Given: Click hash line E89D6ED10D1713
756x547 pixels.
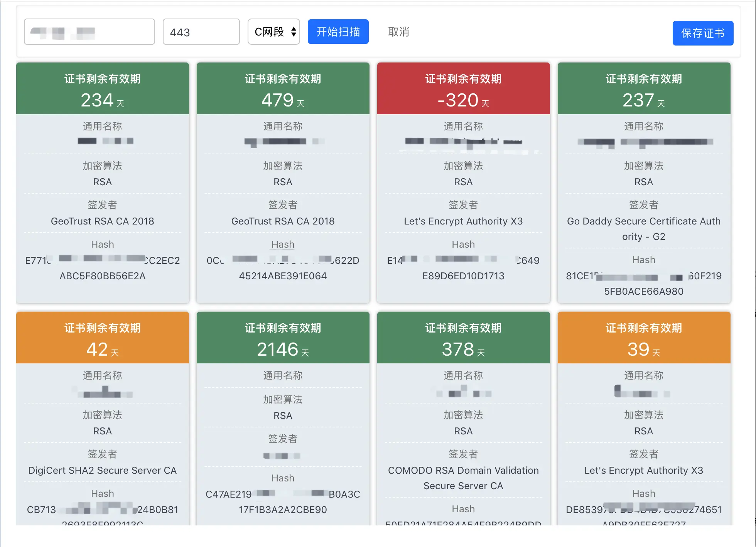Looking at the screenshot, I should tap(463, 276).
